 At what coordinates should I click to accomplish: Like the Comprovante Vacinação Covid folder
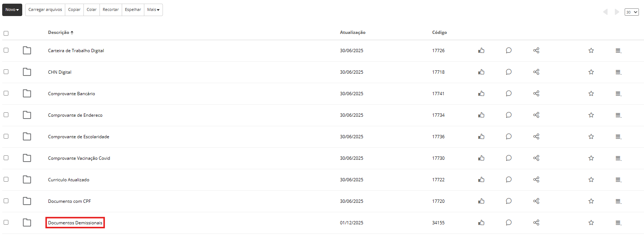[481, 158]
